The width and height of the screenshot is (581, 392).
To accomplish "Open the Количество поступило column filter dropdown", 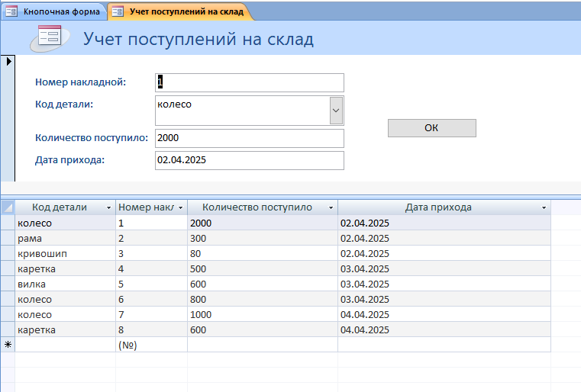I will 331,207.
